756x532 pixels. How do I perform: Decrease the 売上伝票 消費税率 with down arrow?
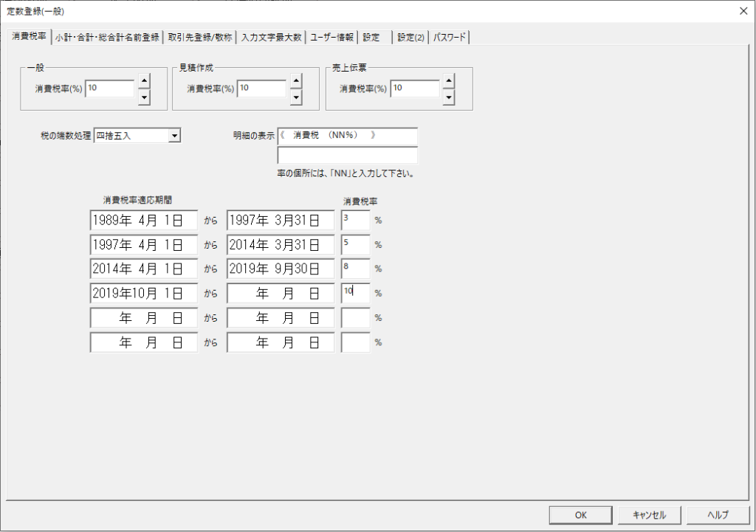[x=448, y=97]
